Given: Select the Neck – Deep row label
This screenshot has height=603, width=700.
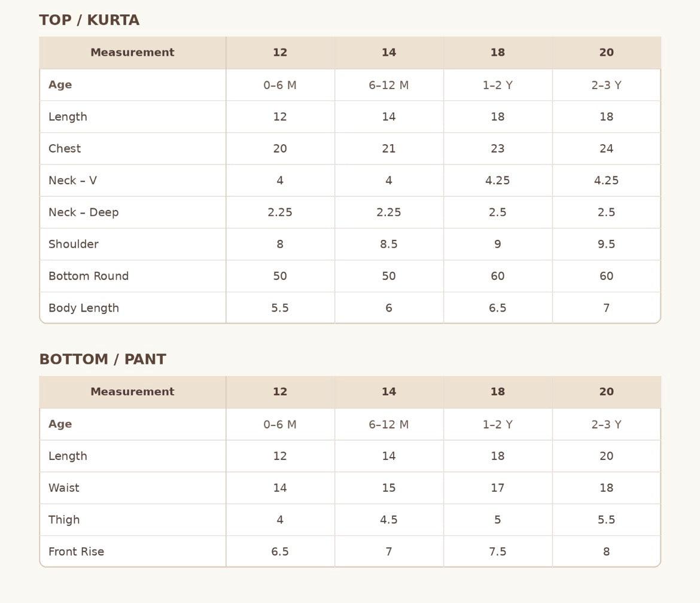Looking at the screenshot, I should pyautogui.click(x=84, y=212).
